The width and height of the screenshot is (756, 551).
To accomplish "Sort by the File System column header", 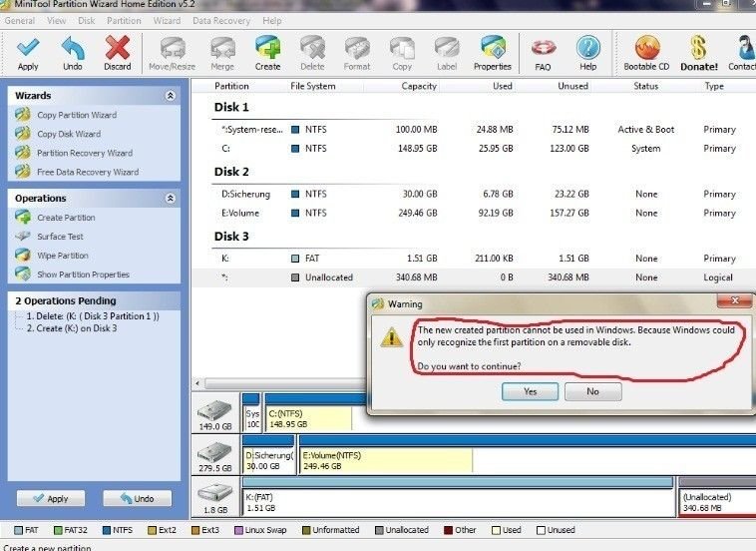I will tap(313, 86).
